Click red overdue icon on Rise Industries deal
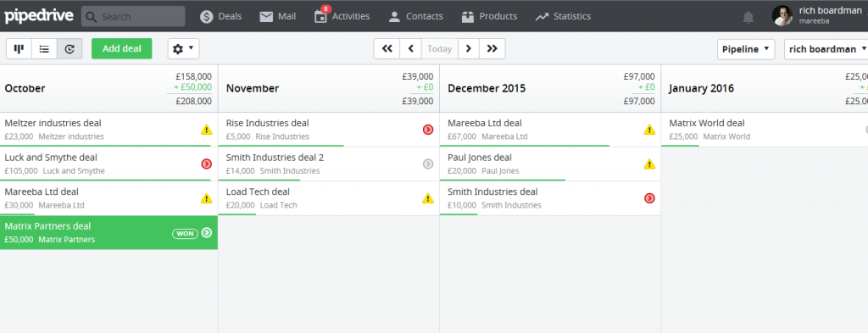Screen dimensions: 868x333 coord(428,130)
